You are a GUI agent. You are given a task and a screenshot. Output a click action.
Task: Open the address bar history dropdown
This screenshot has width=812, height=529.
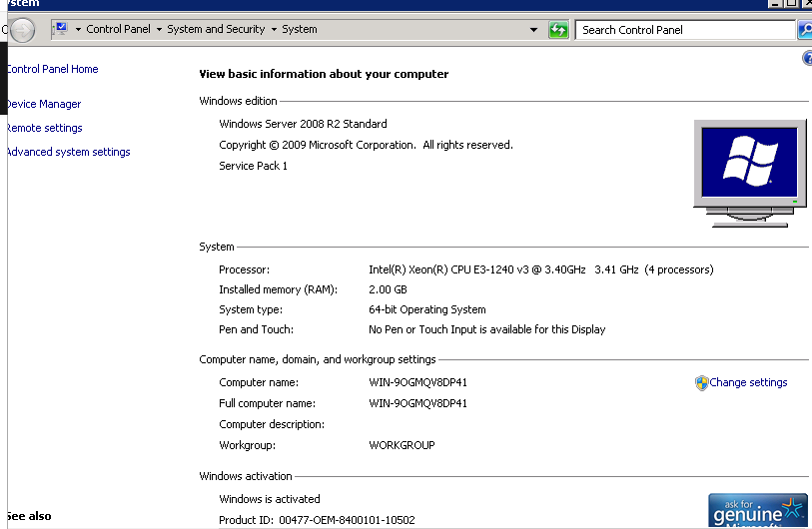[534, 30]
